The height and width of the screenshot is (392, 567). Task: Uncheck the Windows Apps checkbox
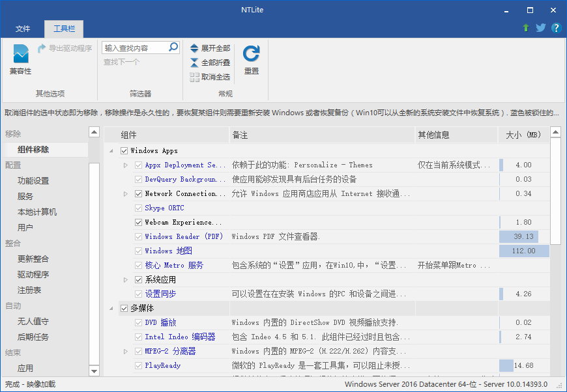click(124, 151)
